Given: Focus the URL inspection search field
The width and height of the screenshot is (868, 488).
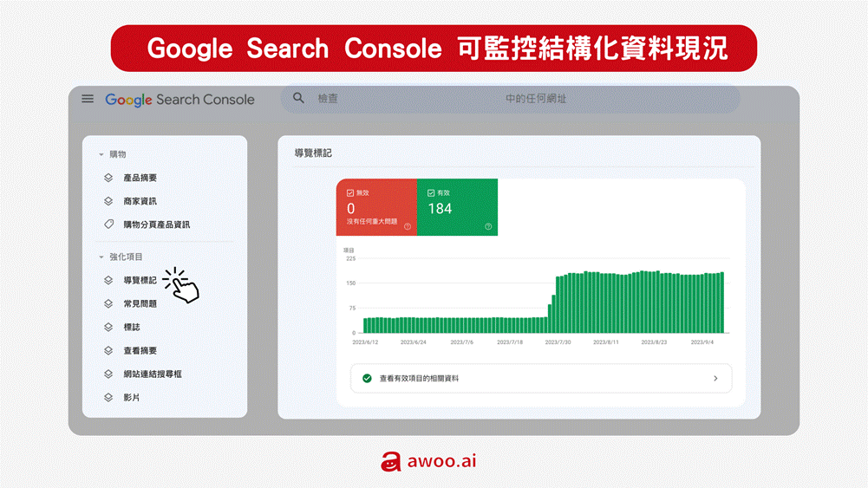Looking at the screenshot, I should [x=511, y=99].
